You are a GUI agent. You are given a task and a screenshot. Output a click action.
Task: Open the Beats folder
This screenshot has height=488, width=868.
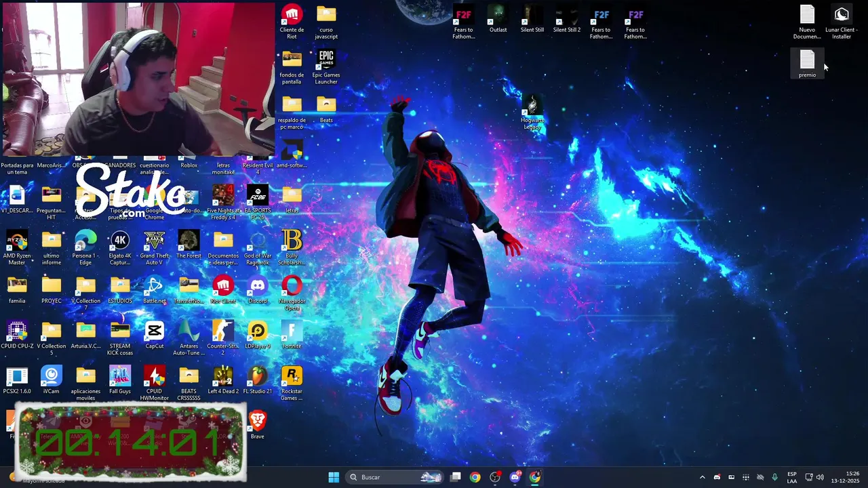tap(326, 109)
